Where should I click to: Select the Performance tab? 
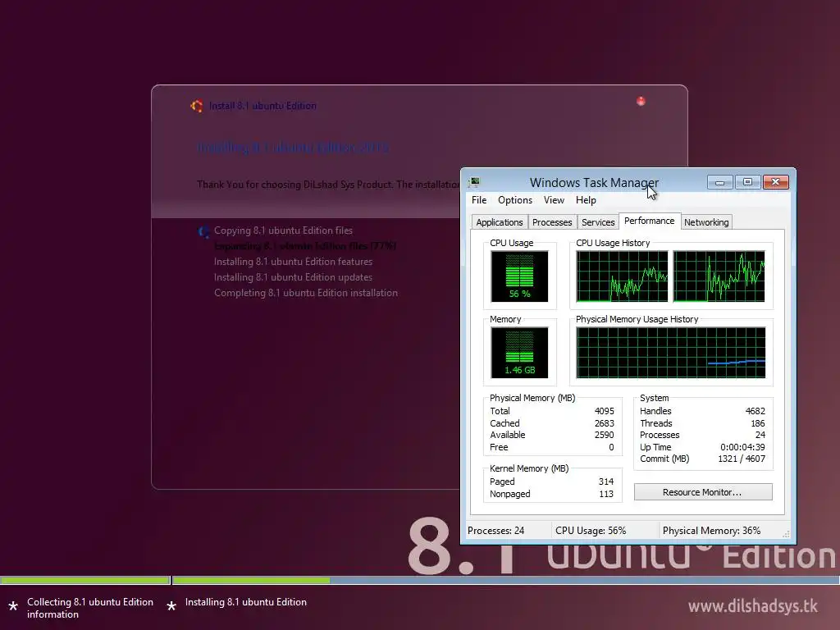650,221
